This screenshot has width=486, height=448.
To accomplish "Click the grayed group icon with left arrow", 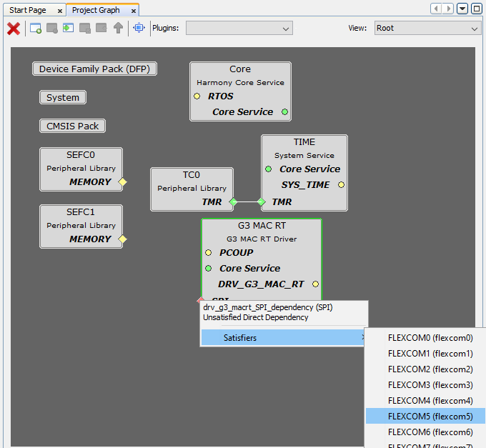I will point(101,28).
